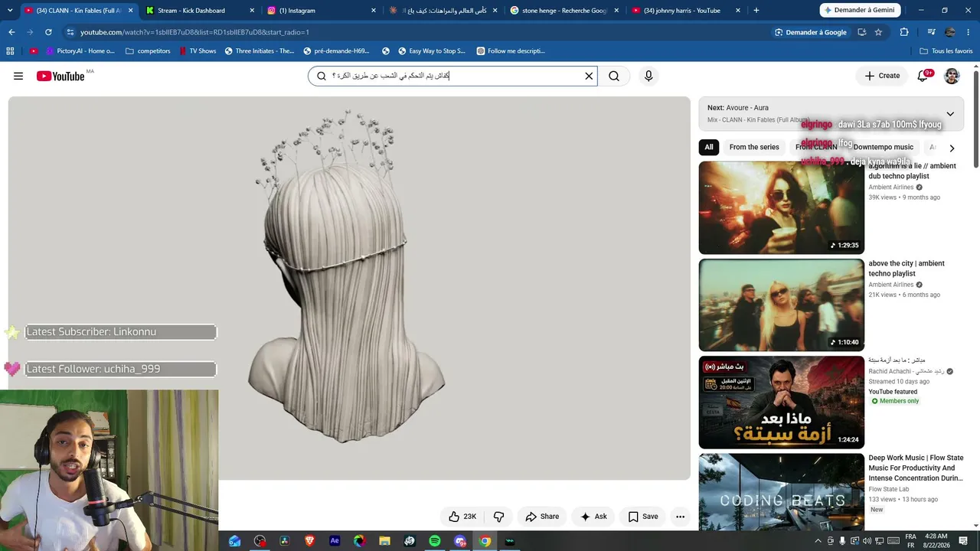Expand the Next: Avoure - Aura playlist panel
The height and width of the screenshot is (551, 980).
click(950, 113)
